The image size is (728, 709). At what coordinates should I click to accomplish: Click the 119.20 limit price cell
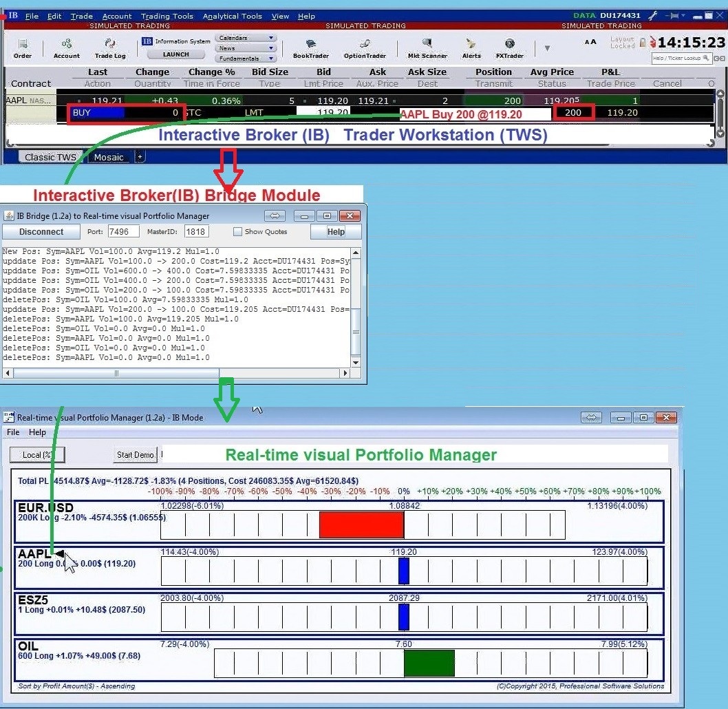(x=323, y=112)
